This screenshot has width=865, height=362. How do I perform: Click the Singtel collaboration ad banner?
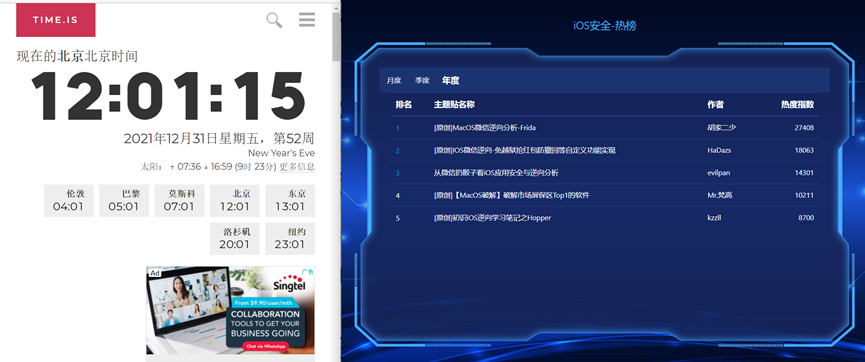(x=231, y=311)
